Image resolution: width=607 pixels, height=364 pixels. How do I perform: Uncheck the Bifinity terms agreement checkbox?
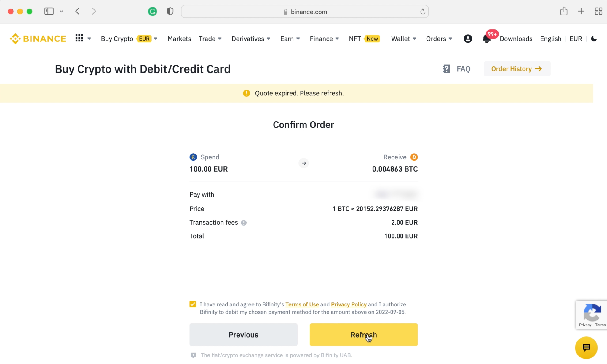pyautogui.click(x=193, y=304)
